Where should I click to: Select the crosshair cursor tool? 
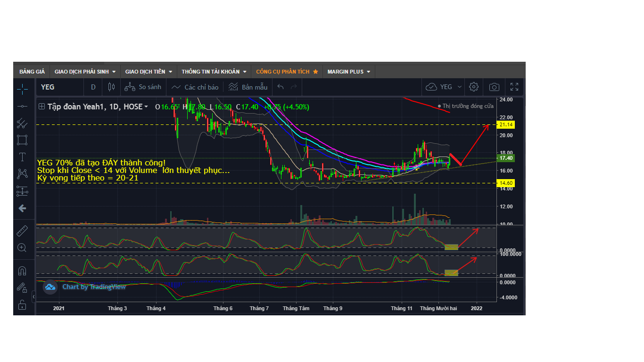point(22,89)
